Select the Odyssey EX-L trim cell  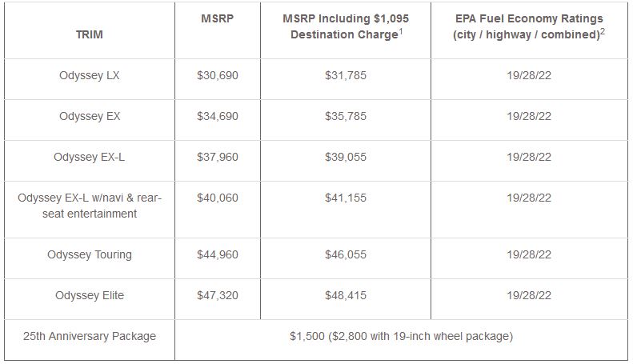[x=90, y=158]
